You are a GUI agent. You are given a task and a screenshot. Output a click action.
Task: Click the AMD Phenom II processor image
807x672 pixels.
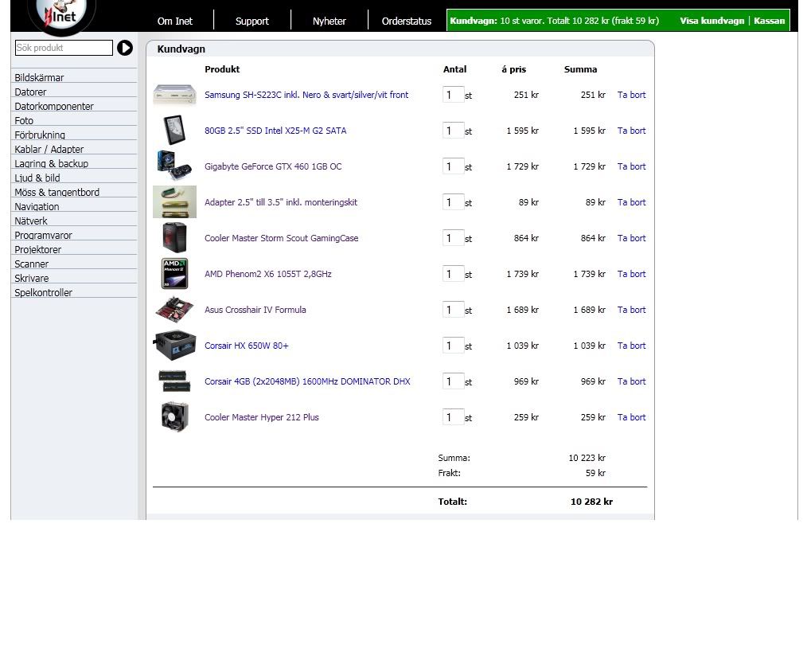pyautogui.click(x=174, y=274)
